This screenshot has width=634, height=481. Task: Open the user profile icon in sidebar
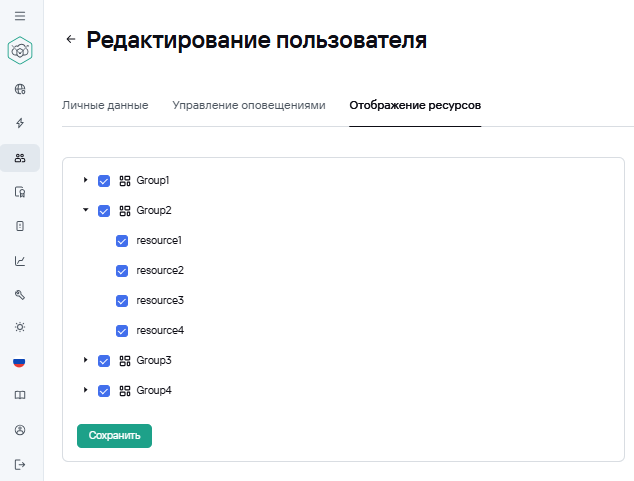(20, 430)
